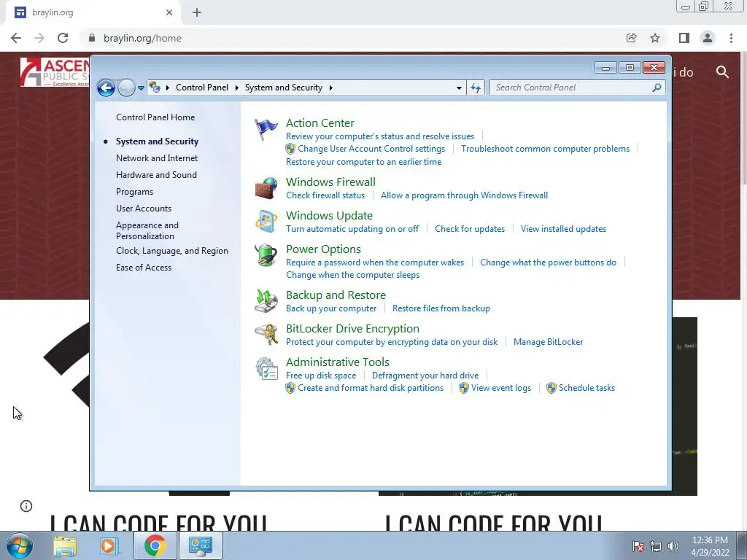Select User Accounts in the sidebar
747x560 pixels.
pyautogui.click(x=144, y=209)
